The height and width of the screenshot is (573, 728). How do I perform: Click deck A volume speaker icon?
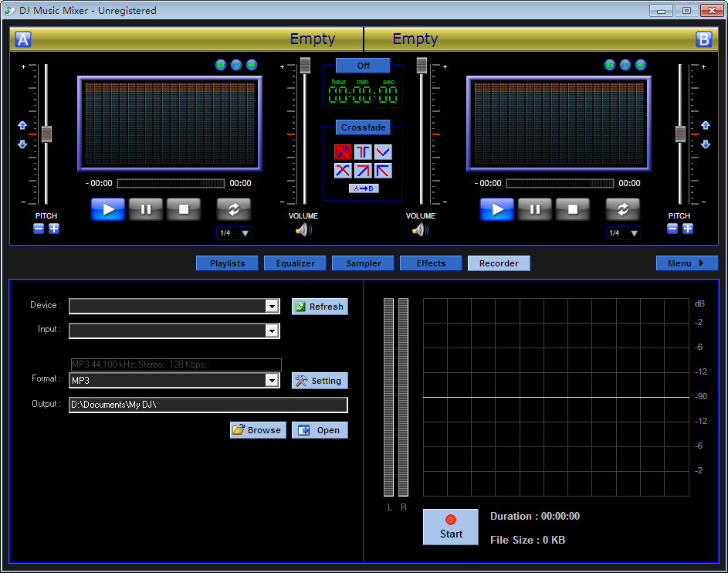coord(303,229)
